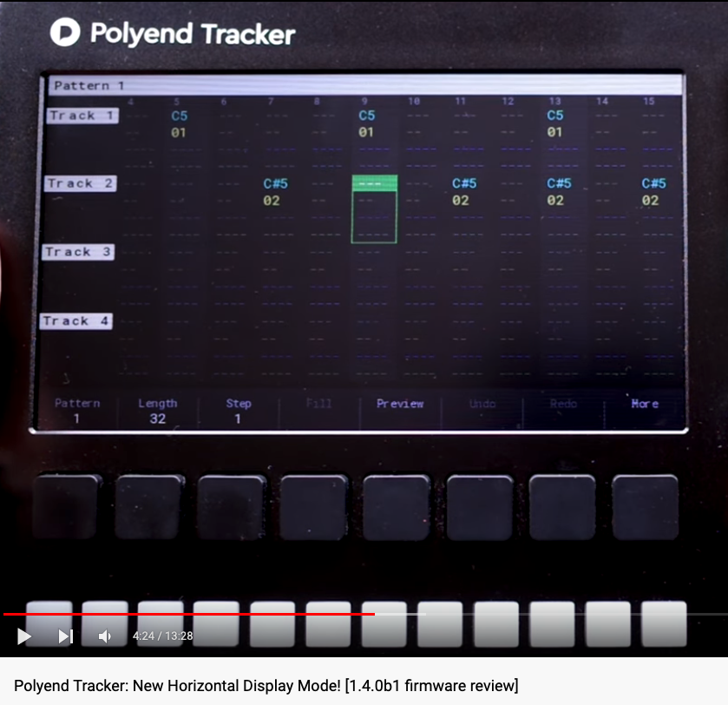This screenshot has height=705, width=728.
Task: Mute the video with the speaker icon
Action: [105, 636]
